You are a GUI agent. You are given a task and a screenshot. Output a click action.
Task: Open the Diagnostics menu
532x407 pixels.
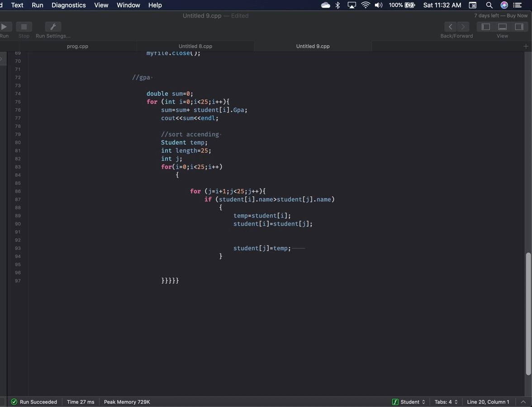(x=68, y=5)
